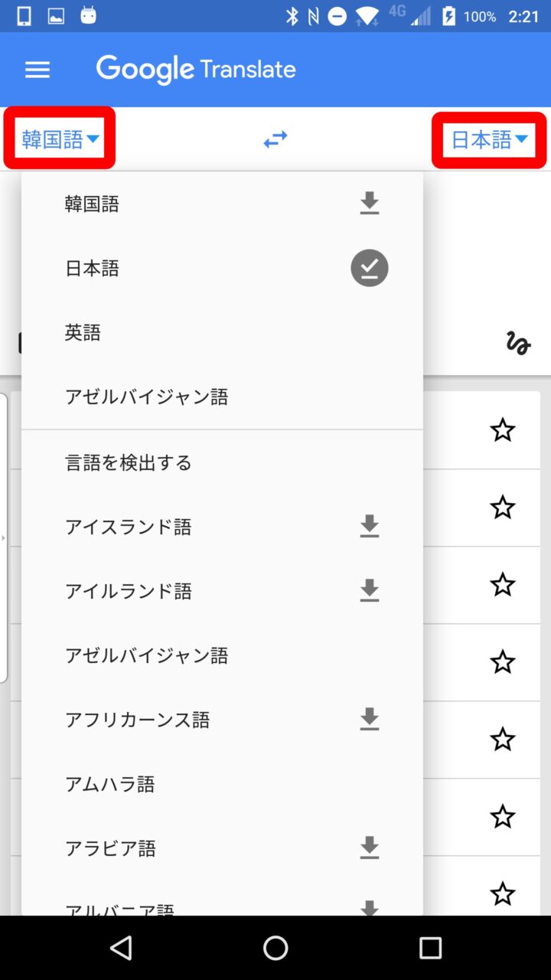The height and width of the screenshot is (980, 551).
Task: Star the first history entry
Action: (x=502, y=430)
